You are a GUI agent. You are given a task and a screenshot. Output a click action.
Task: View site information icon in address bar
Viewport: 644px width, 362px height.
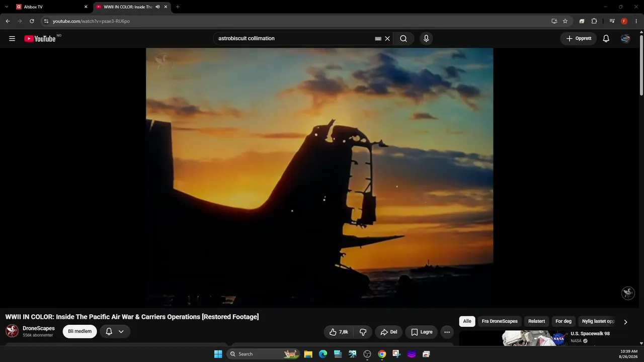click(x=46, y=21)
